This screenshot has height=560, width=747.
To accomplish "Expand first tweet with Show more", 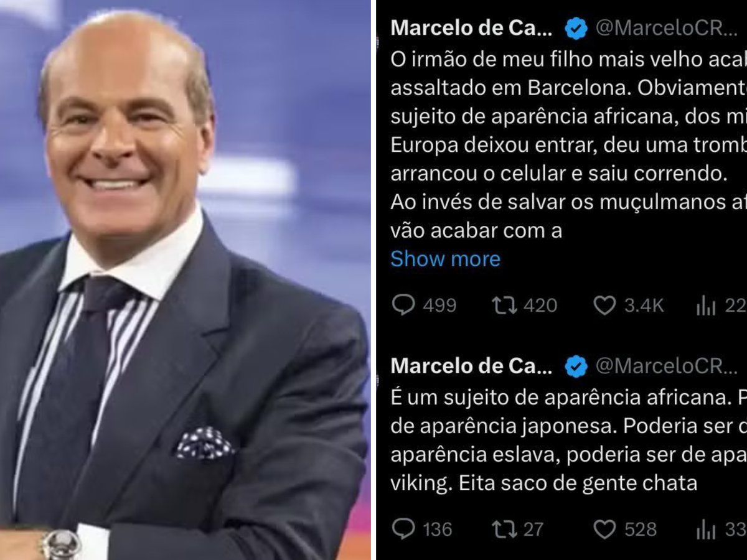I will pos(445,258).
